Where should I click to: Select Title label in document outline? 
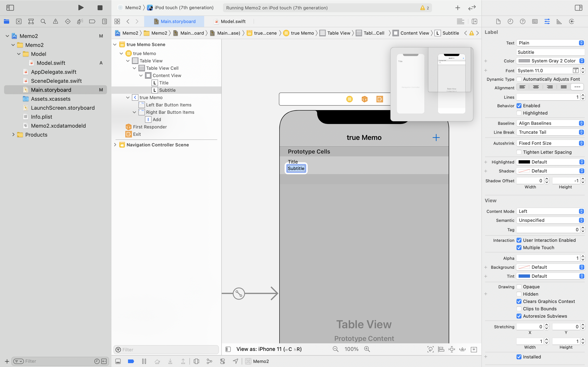[x=164, y=83]
